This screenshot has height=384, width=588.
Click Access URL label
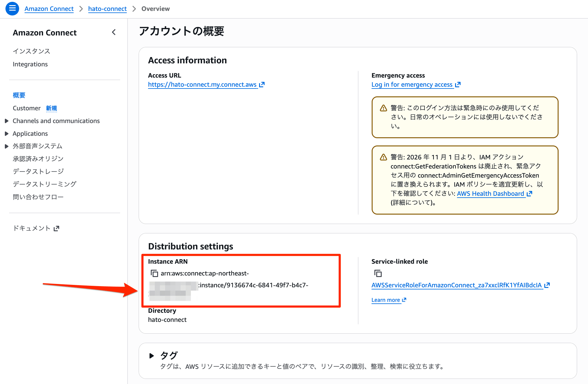164,75
